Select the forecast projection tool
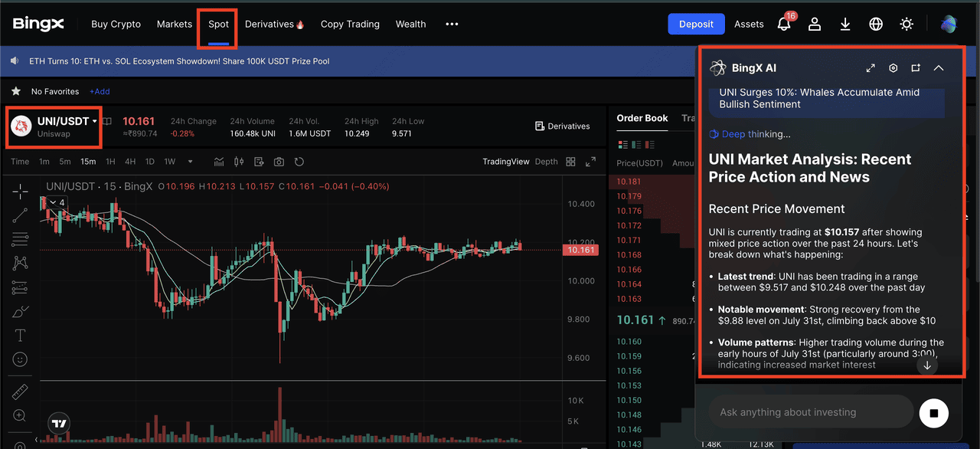 [20, 287]
